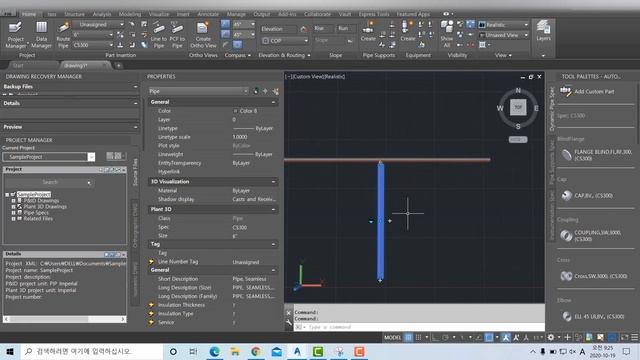
Task: Select the COUPLING SW palette item
Action: (591, 236)
